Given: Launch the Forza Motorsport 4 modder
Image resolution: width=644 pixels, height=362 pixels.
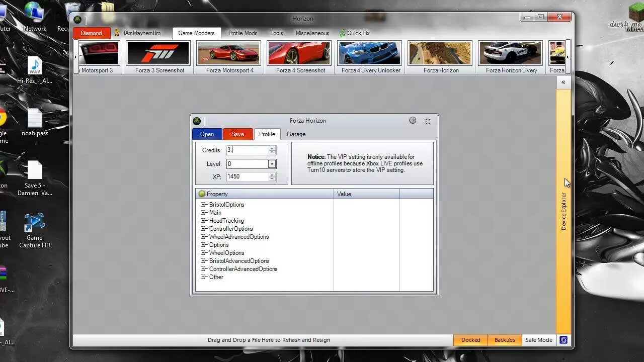Looking at the screenshot, I should coord(229,57).
